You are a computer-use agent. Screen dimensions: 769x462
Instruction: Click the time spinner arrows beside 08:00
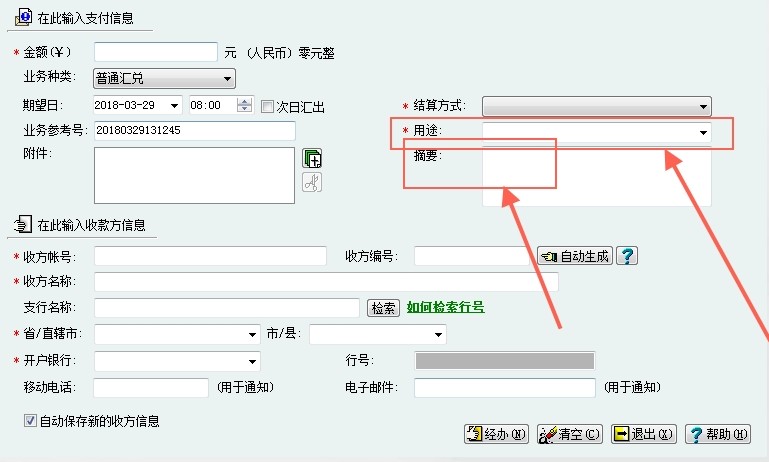(x=245, y=105)
